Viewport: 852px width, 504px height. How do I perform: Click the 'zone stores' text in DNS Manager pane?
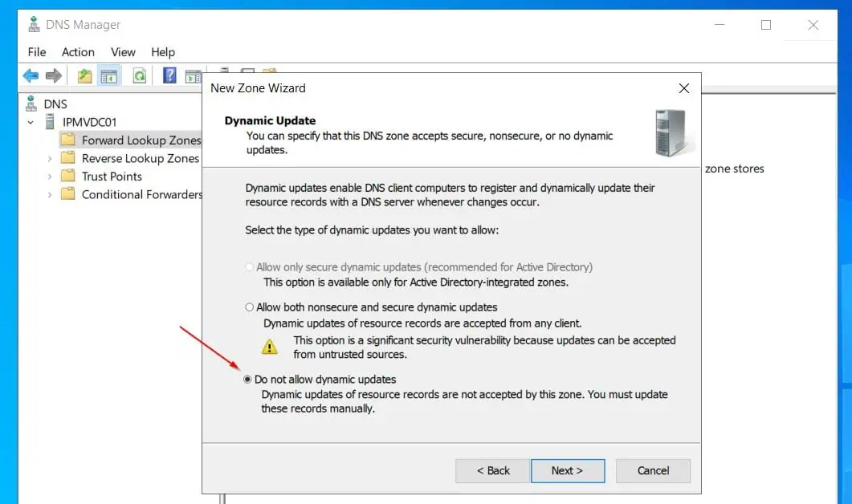coord(734,169)
